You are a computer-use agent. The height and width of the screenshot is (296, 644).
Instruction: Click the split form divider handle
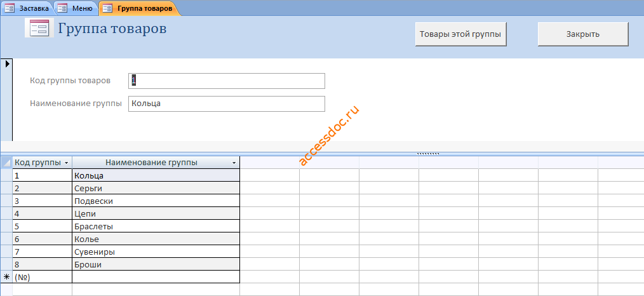click(428, 154)
